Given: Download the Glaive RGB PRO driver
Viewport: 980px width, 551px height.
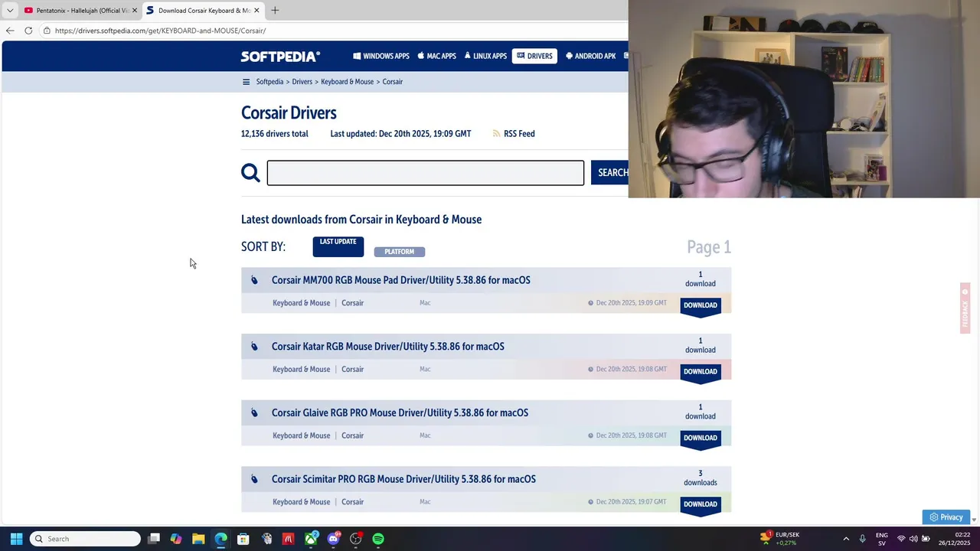Looking at the screenshot, I should coord(701,439).
